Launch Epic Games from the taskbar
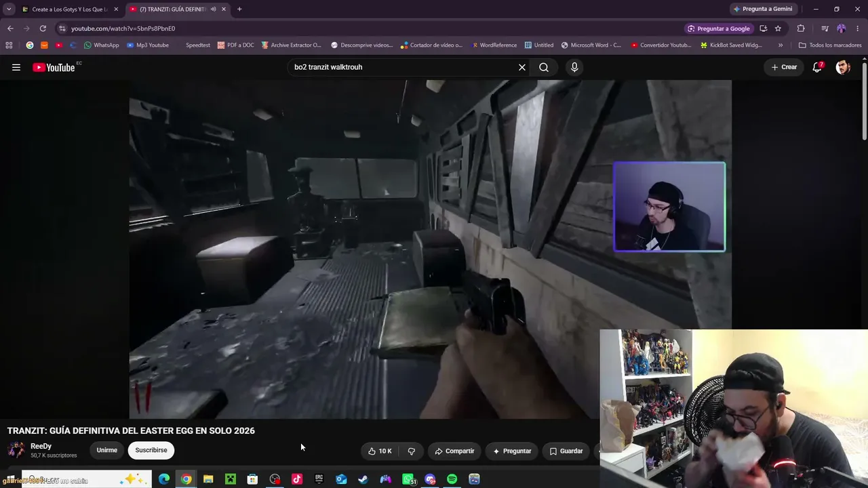Screen dimensions: 868x488 [319, 479]
